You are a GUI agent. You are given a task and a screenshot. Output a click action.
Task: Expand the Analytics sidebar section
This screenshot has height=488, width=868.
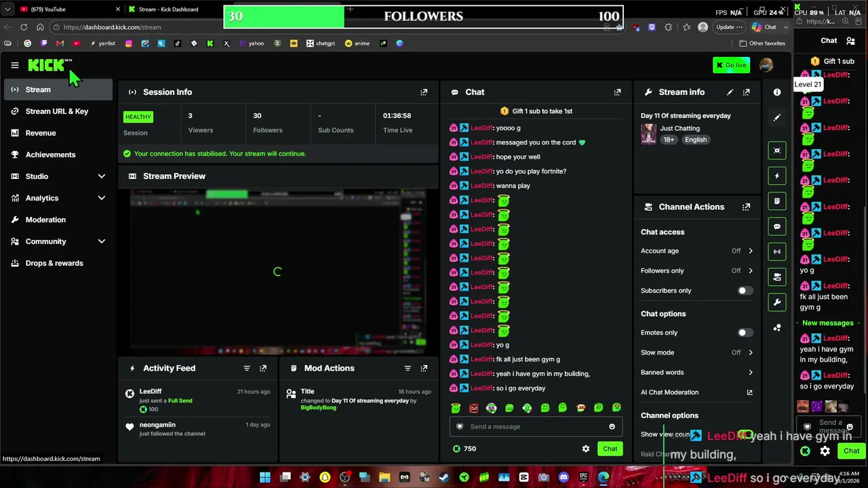click(x=102, y=198)
